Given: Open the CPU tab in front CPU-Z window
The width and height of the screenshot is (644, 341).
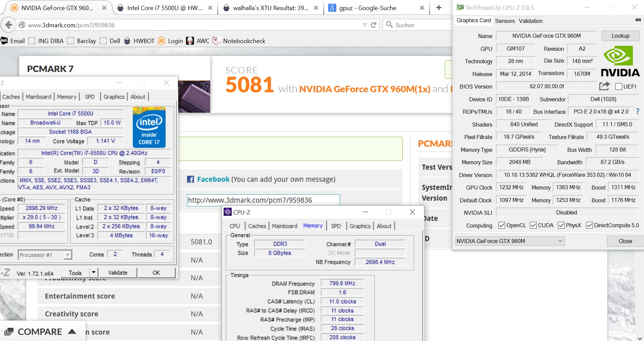Looking at the screenshot, I should (235, 226).
